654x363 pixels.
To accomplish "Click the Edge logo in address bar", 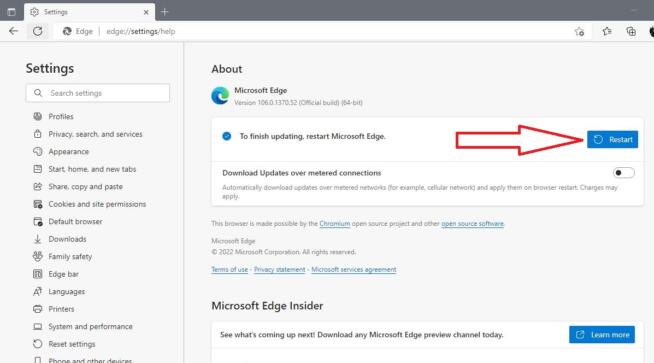I will 67,31.
